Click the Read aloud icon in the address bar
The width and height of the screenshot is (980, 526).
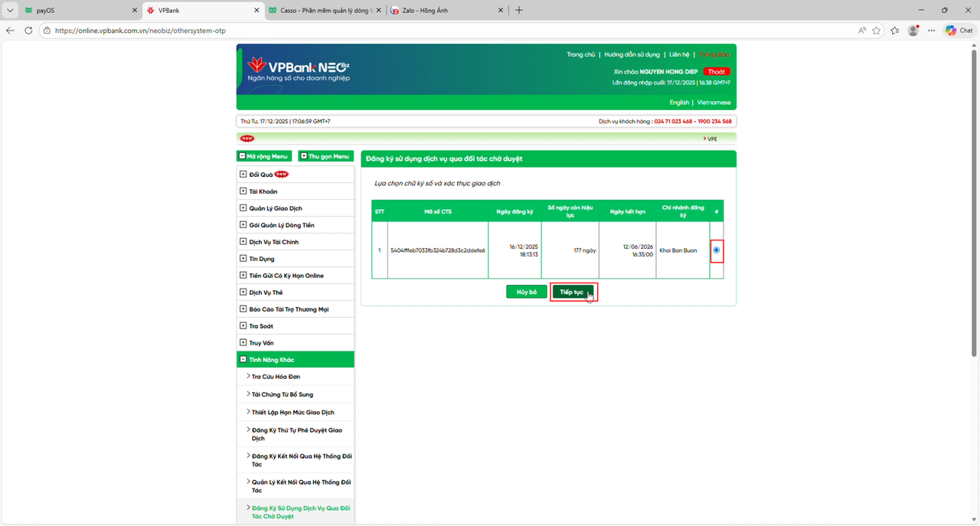862,30
